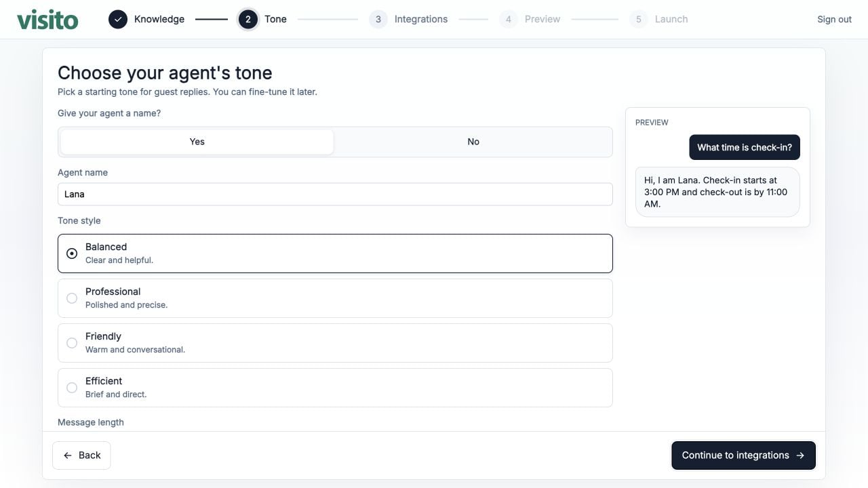Click the 'Clear and helpful.' description
This screenshot has width=868, height=488.
(119, 260)
